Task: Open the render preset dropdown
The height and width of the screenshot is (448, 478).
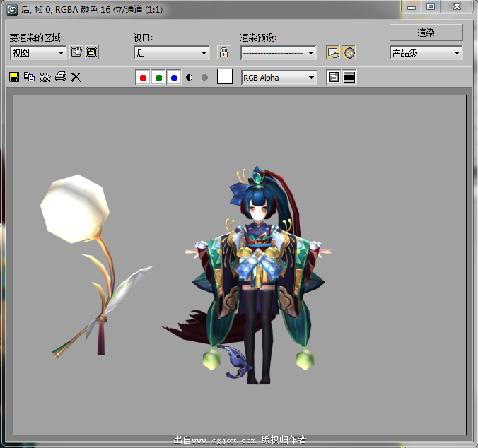Action: [278, 52]
